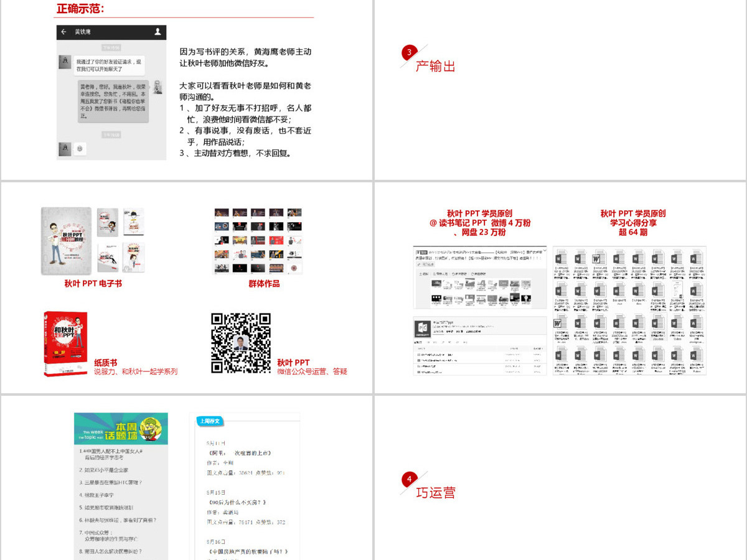Click the 秋叶 PPT label beside the QR code
Image resolution: width=747 pixels, height=560 pixels.
coord(293,363)
